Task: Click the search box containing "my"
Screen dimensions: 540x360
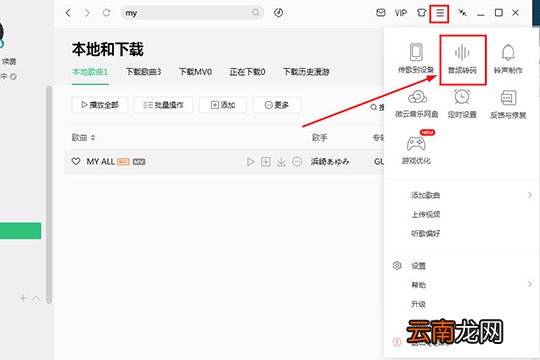Action: (x=192, y=13)
